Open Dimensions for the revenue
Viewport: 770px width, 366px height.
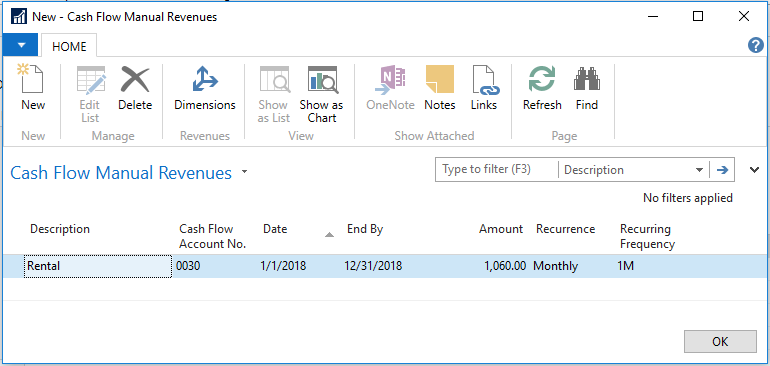(x=205, y=88)
